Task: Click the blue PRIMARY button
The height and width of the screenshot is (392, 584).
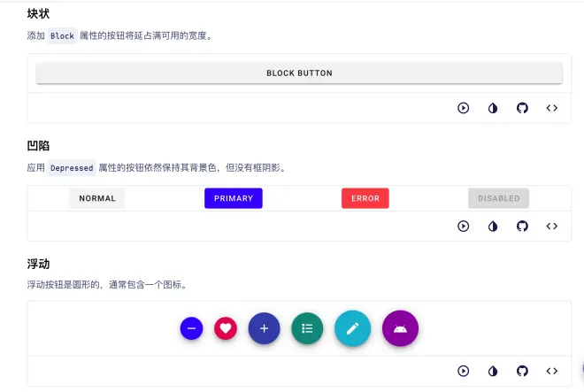Action: point(234,198)
